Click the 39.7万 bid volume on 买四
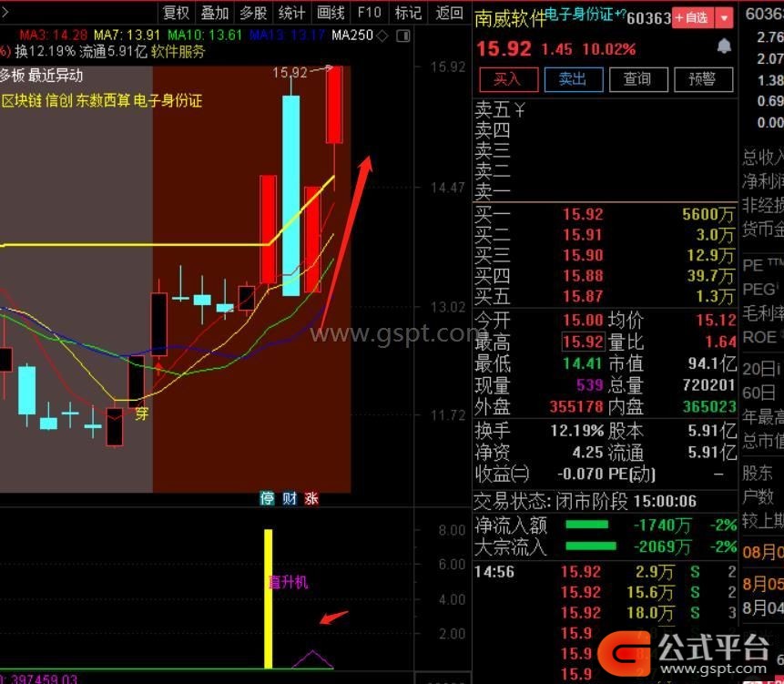 (710, 276)
